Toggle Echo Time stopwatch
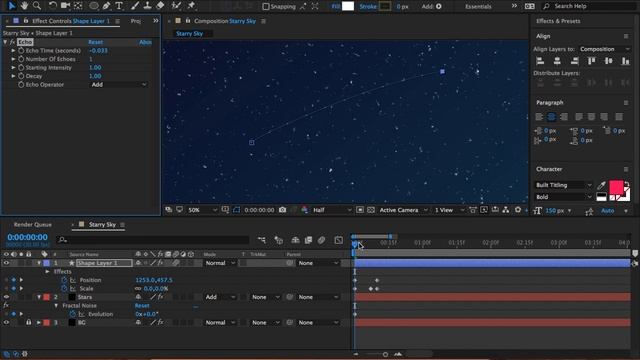The height and width of the screenshot is (360, 640). click(x=21, y=51)
